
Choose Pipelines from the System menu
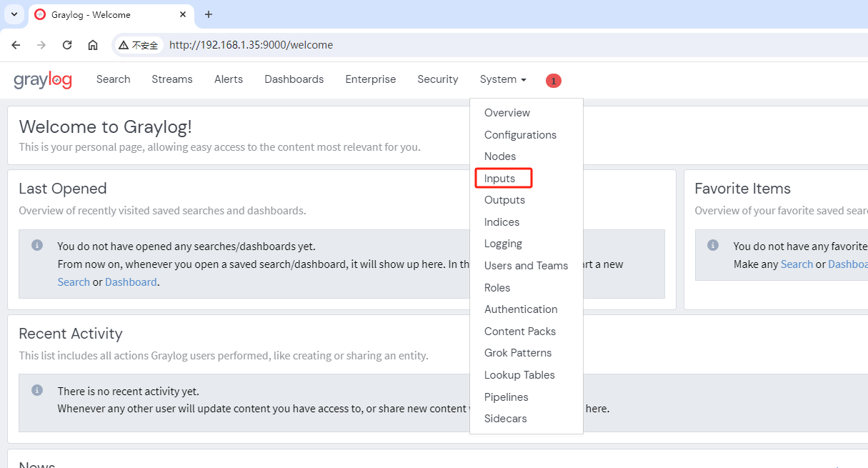click(x=507, y=397)
